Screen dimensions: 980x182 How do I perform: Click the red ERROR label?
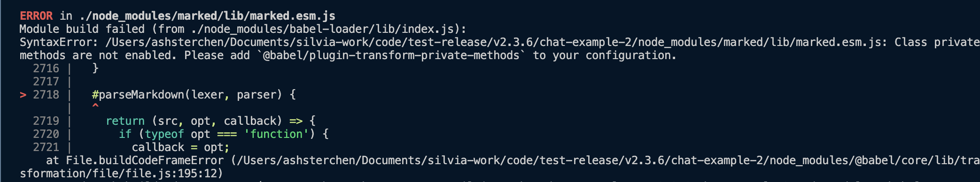click(36, 16)
